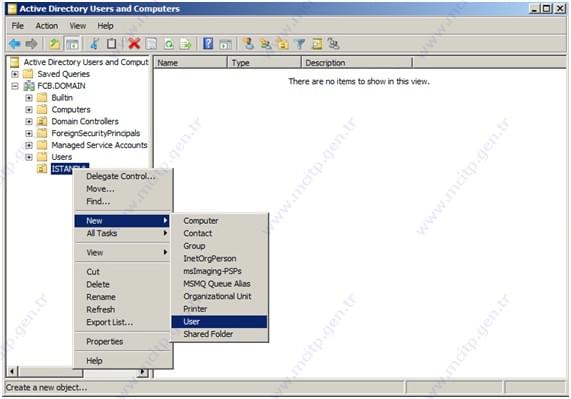Select Shared Folder from New submenu

pos(219,334)
